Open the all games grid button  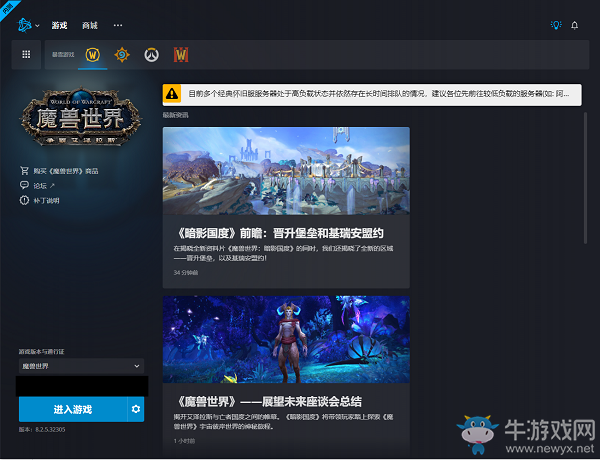26,54
